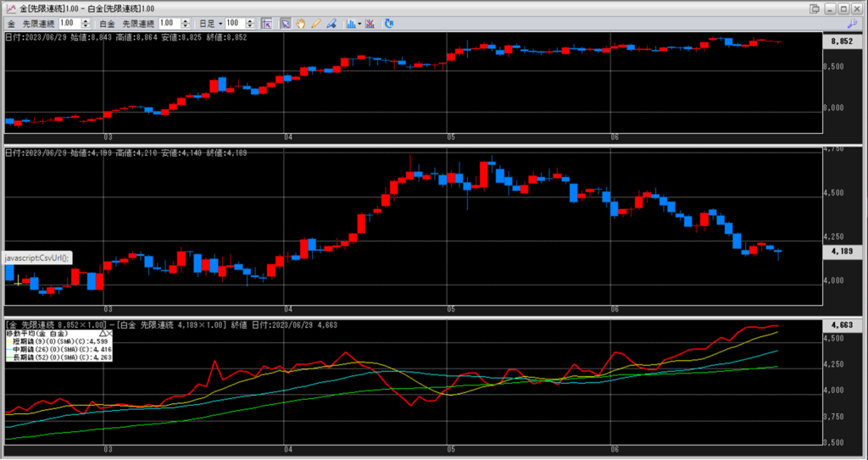Refresh the chart with reload icon
Image resolution: width=868 pixels, height=460 pixels.
coord(388,23)
